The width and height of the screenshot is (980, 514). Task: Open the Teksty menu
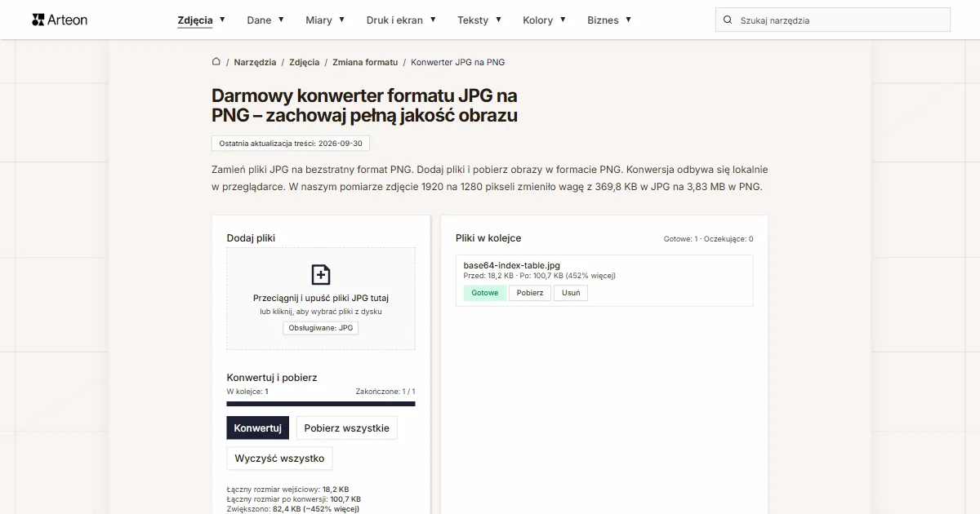(x=473, y=20)
